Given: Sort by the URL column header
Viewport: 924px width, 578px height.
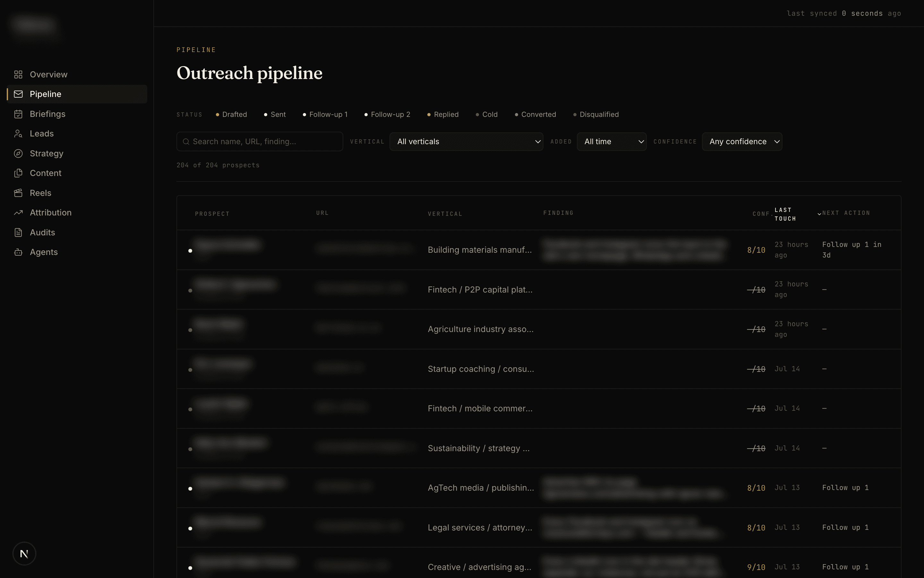Looking at the screenshot, I should click(x=322, y=213).
